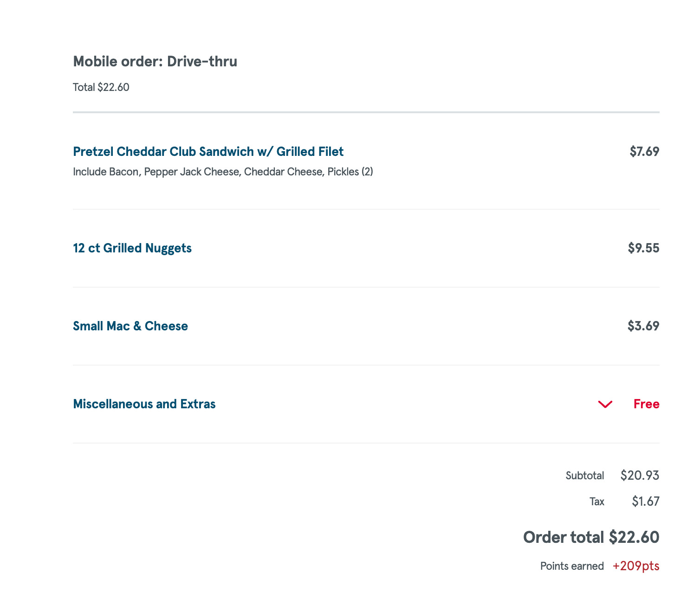Image resolution: width=700 pixels, height=605 pixels.
Task: Expand the Miscellaneous and Extras section
Action: click(x=144, y=404)
